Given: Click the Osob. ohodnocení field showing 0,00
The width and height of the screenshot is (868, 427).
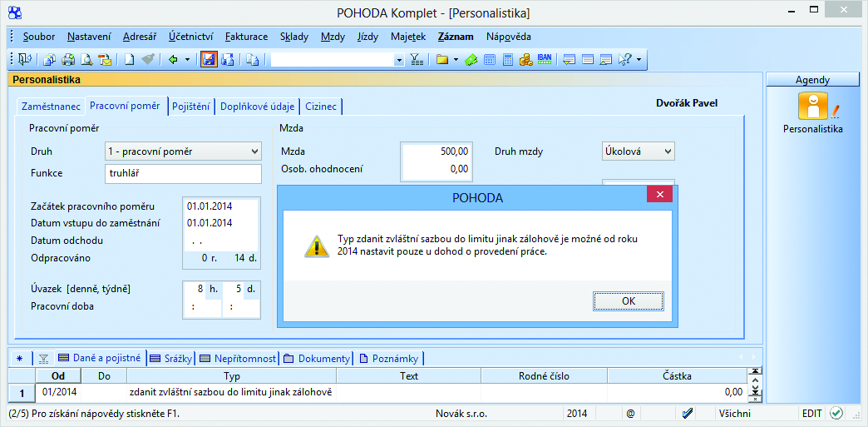Looking at the screenshot, I should (x=436, y=169).
